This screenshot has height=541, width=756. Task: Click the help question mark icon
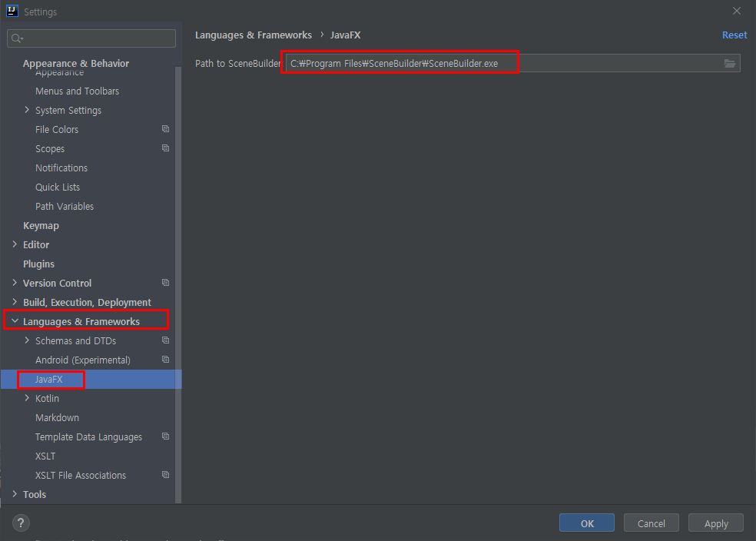click(x=21, y=523)
